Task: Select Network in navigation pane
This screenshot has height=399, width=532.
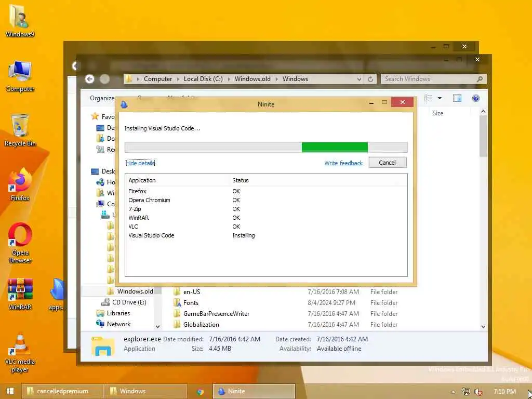Action: tap(119, 324)
